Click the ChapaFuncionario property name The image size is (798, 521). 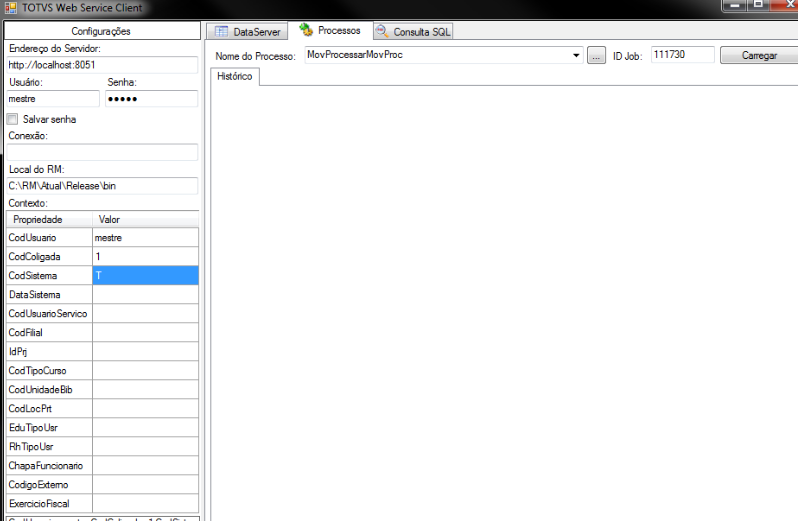45,466
